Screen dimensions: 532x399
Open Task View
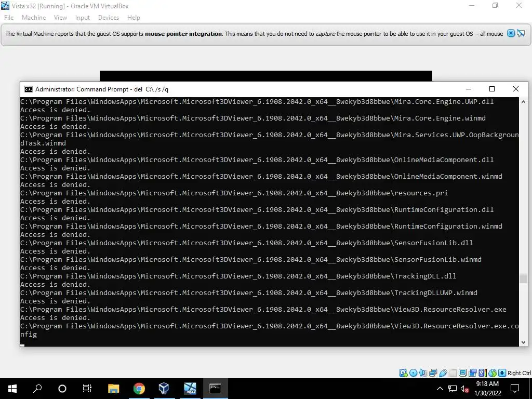(87, 389)
